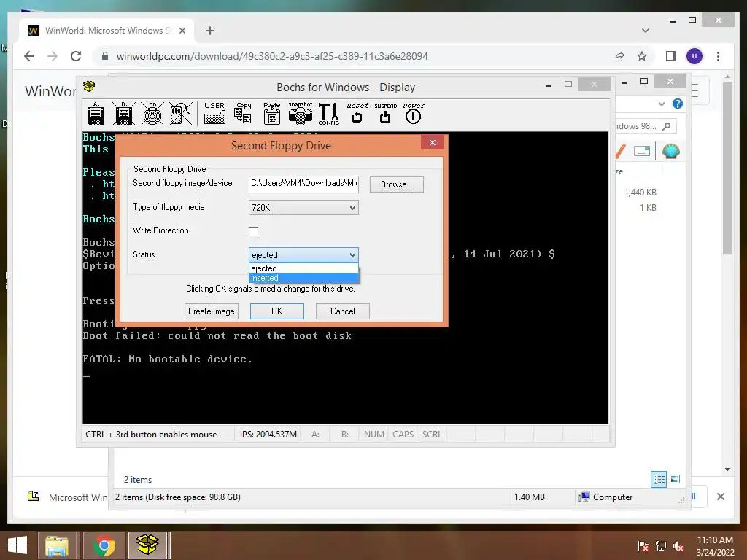The height and width of the screenshot is (560, 747).
Task: Select the WinWorld: Microsoft Windows tab
Action: [107, 31]
